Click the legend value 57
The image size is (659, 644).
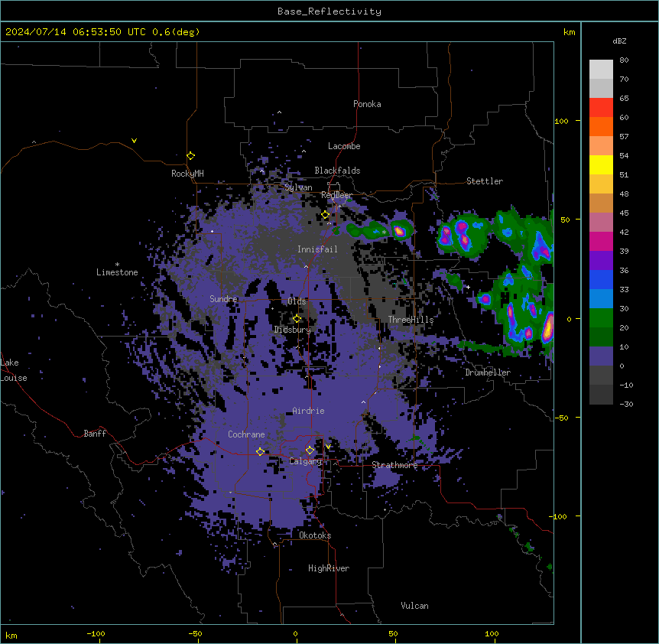click(x=624, y=137)
